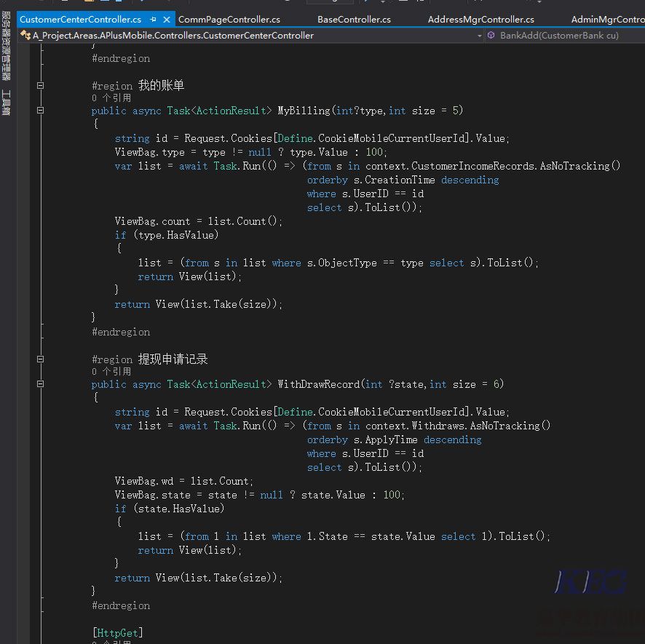Screen dimensions: 645x644
Task: Open the BankAdd(CustomerBank cu) member dropdown
Action: tap(565, 36)
